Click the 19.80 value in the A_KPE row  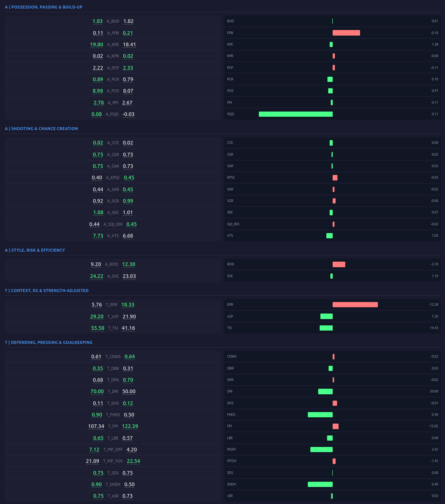(98, 44)
